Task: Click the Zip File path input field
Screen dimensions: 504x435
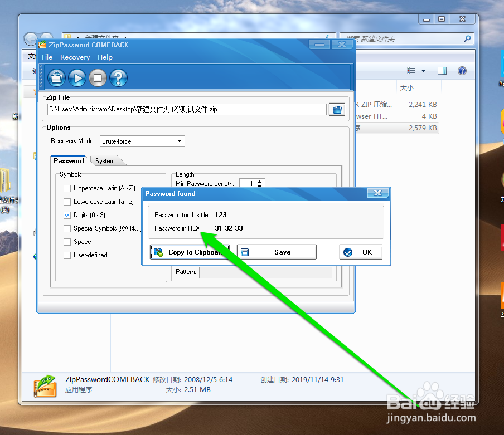Action: tap(187, 110)
